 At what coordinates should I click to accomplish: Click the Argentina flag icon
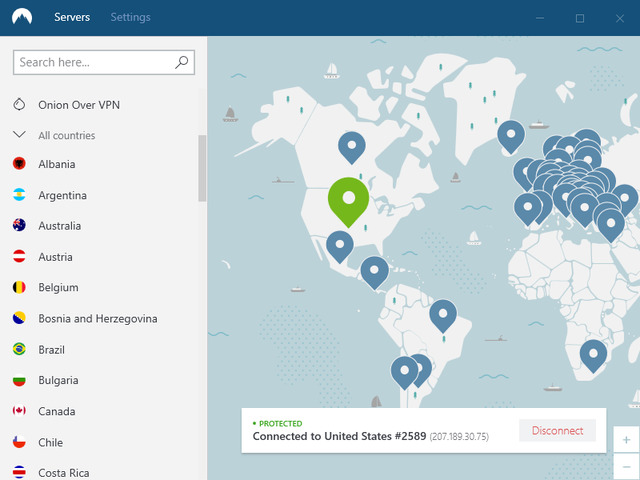[x=19, y=195]
